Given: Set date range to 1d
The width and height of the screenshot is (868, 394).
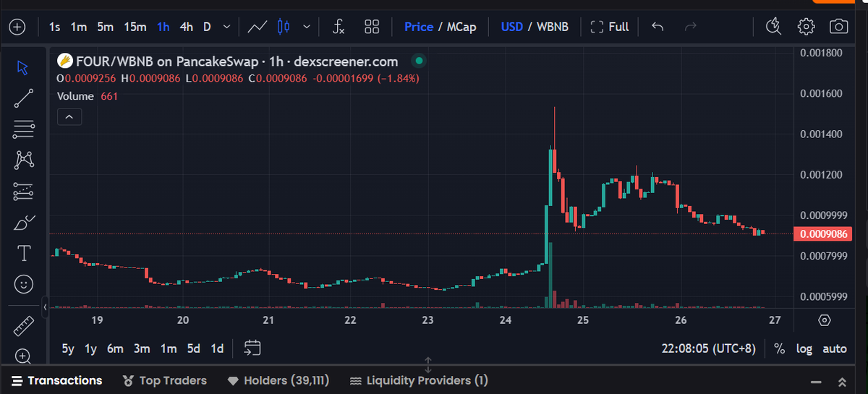Looking at the screenshot, I should pyautogui.click(x=217, y=348).
